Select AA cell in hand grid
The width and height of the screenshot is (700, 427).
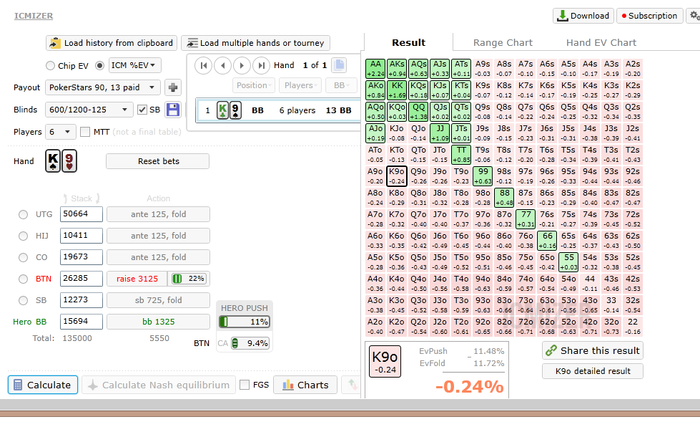[375, 69]
